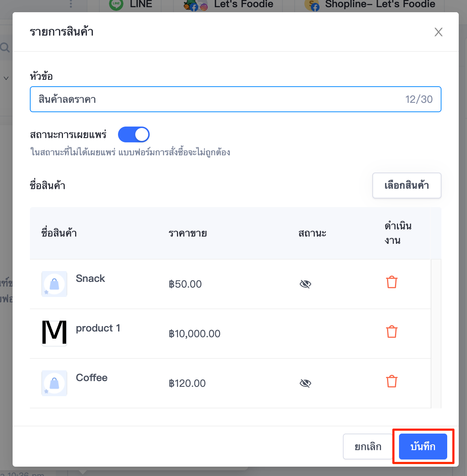Screen dimensions: 467x476
Task: Click the LINE channel icon
Action: click(x=116, y=4)
